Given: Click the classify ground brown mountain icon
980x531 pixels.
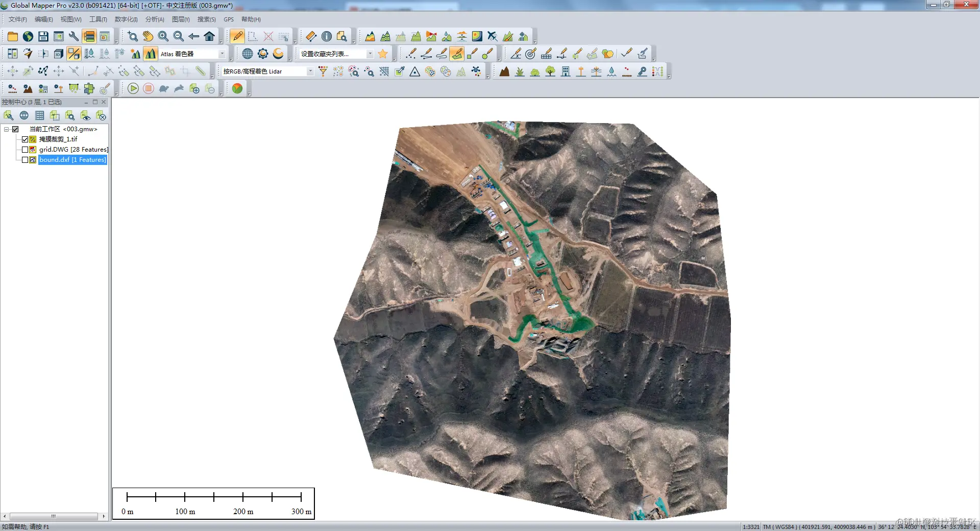Looking at the screenshot, I should pos(504,71).
